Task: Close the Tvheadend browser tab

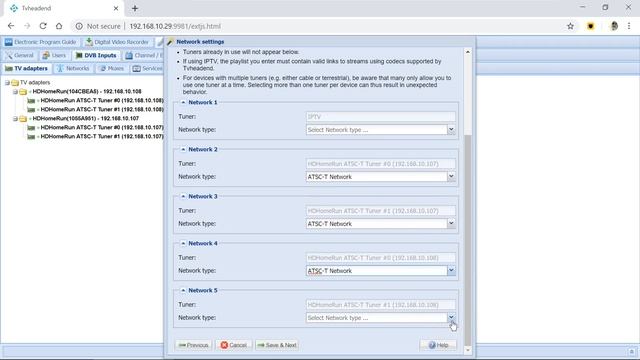Action: (x=116, y=8)
